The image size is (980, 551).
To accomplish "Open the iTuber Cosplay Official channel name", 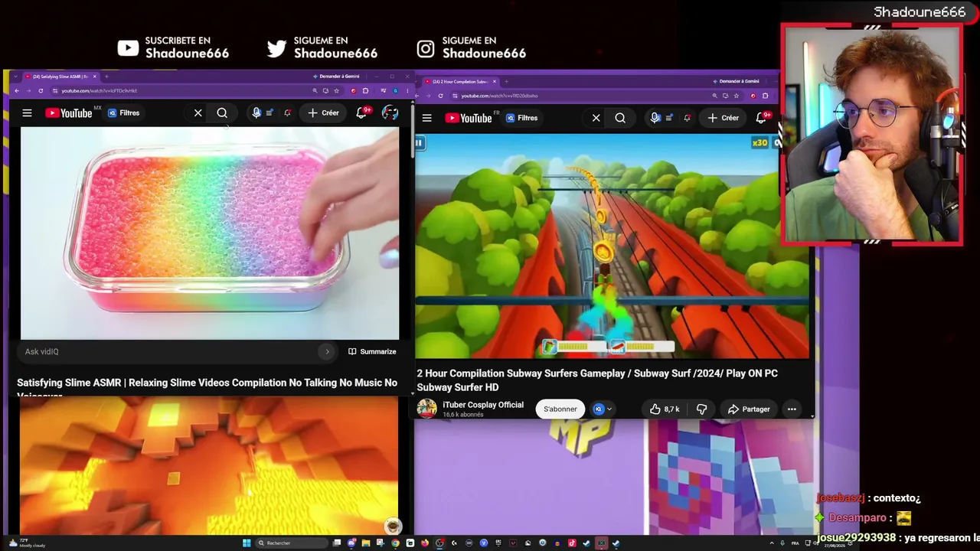I will 483,405.
